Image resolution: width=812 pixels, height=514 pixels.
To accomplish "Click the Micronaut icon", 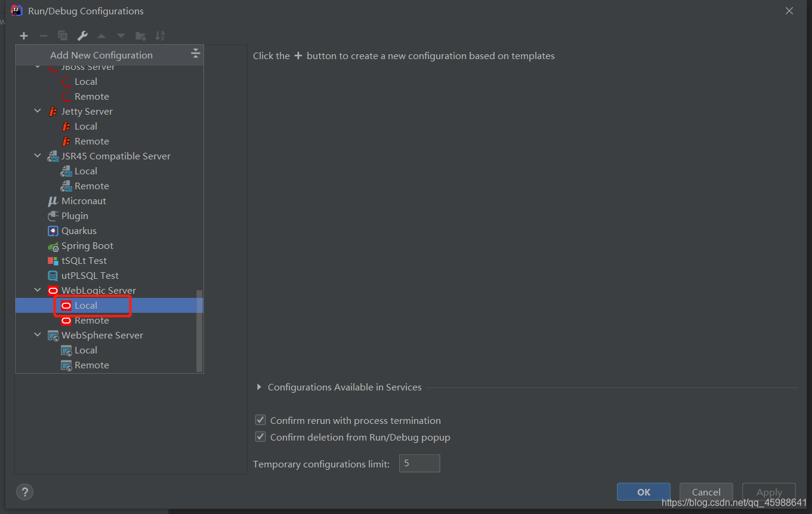I will [x=53, y=201].
